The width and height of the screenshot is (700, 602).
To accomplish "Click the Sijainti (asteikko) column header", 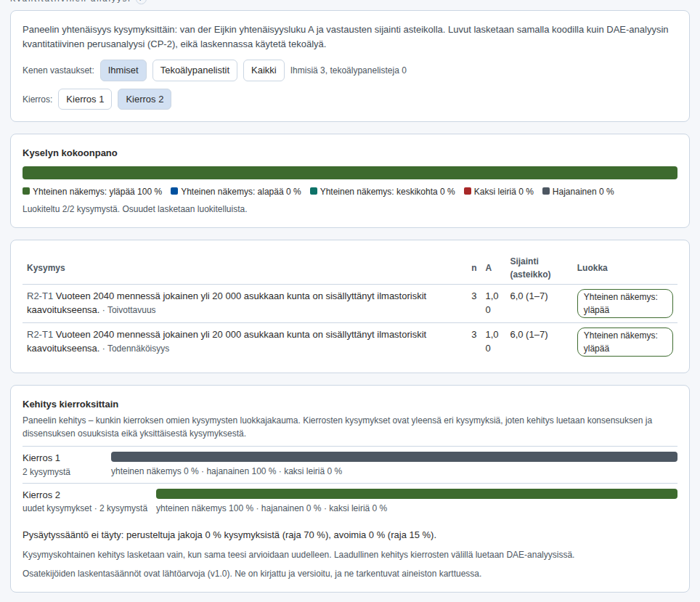I will pos(530,268).
